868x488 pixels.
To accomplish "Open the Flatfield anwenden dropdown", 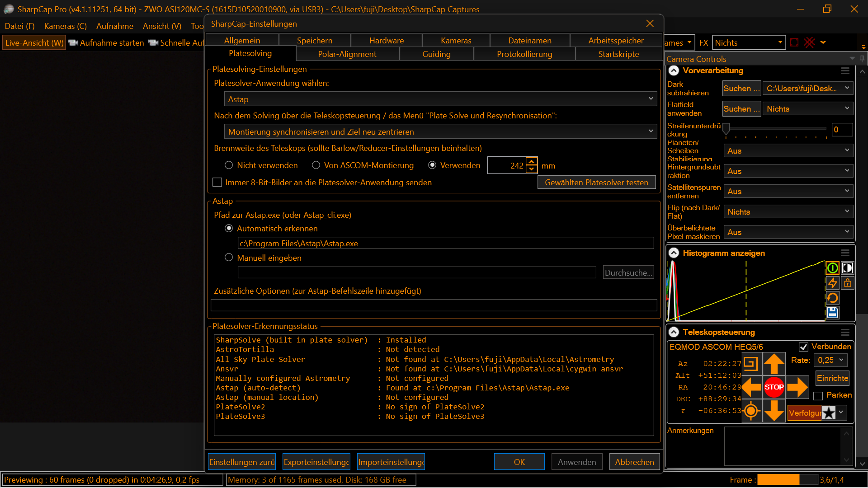I will click(808, 109).
